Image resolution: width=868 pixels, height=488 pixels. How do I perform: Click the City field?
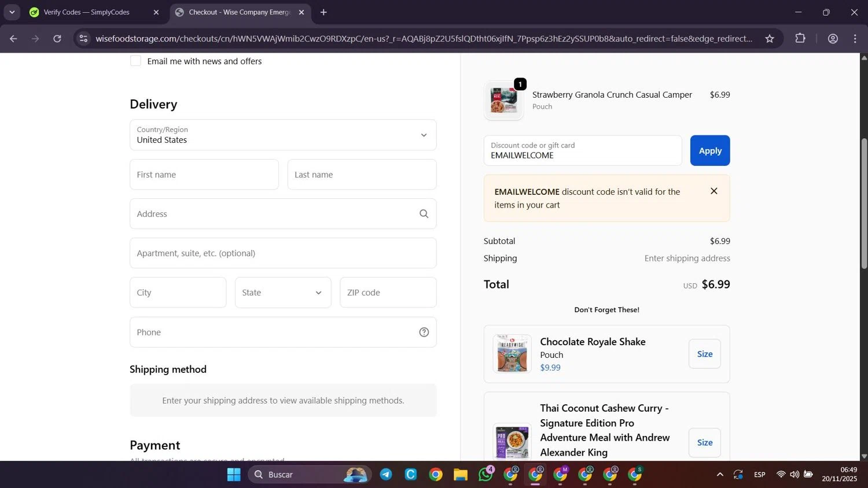pyautogui.click(x=178, y=293)
